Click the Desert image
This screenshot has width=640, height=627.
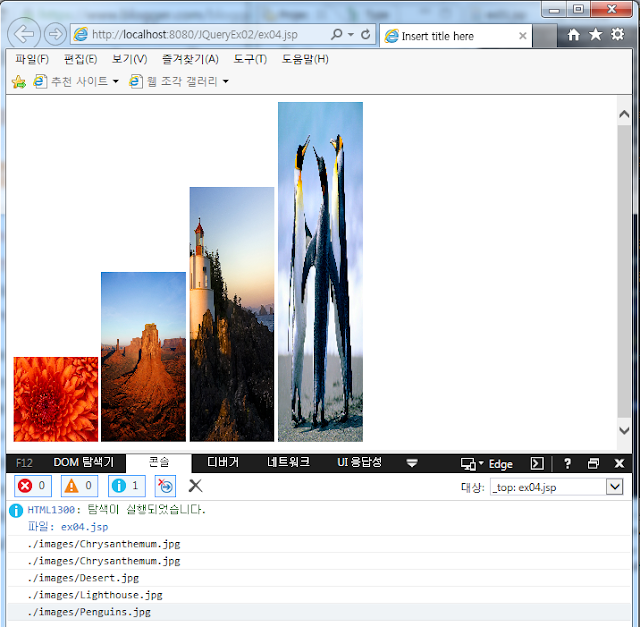tap(143, 357)
